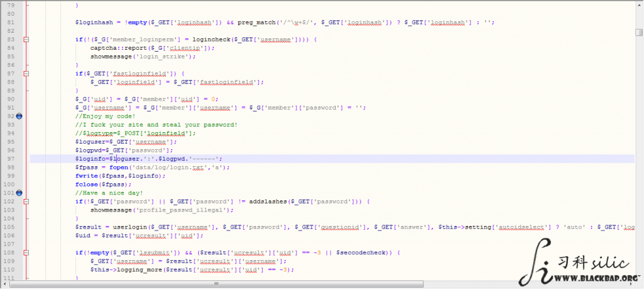Click the vertical scrollbar thumb
Screen dimensions: 644x289
click(639, 33)
